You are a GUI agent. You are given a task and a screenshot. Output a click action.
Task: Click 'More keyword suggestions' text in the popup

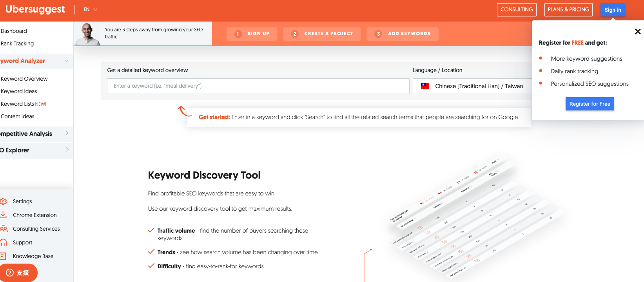[x=586, y=59]
